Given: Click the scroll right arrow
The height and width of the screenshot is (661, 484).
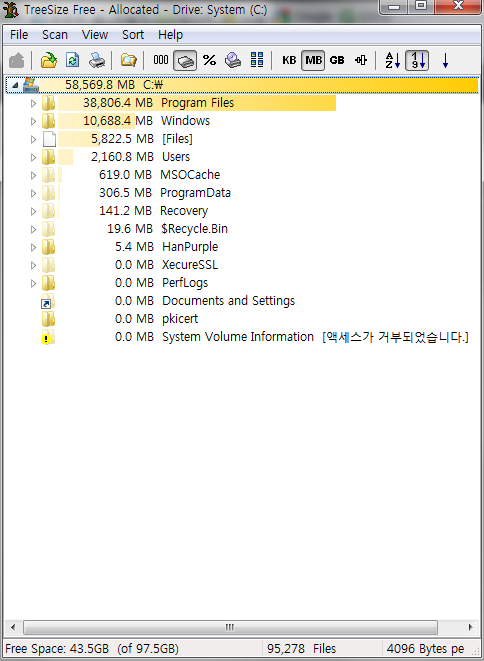Looking at the screenshot, I should coord(471,627).
